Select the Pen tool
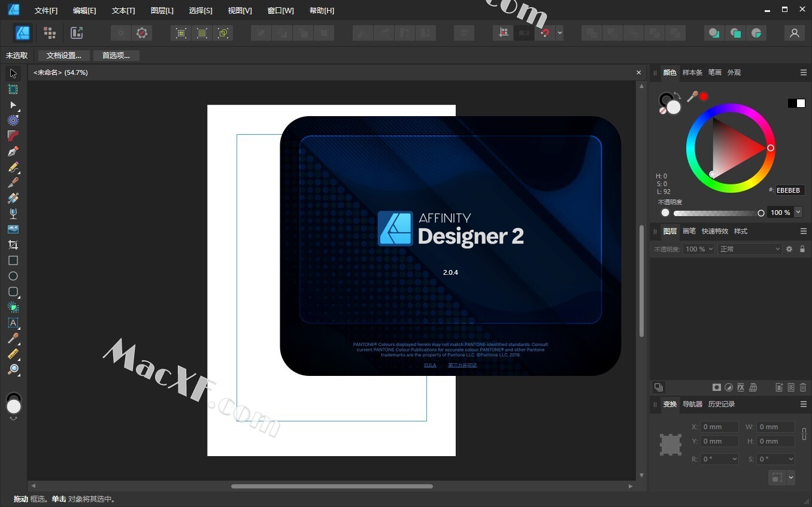812x507 pixels. click(13, 151)
